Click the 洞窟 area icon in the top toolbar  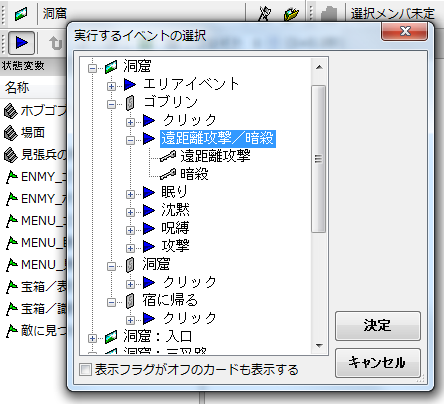click(21, 14)
